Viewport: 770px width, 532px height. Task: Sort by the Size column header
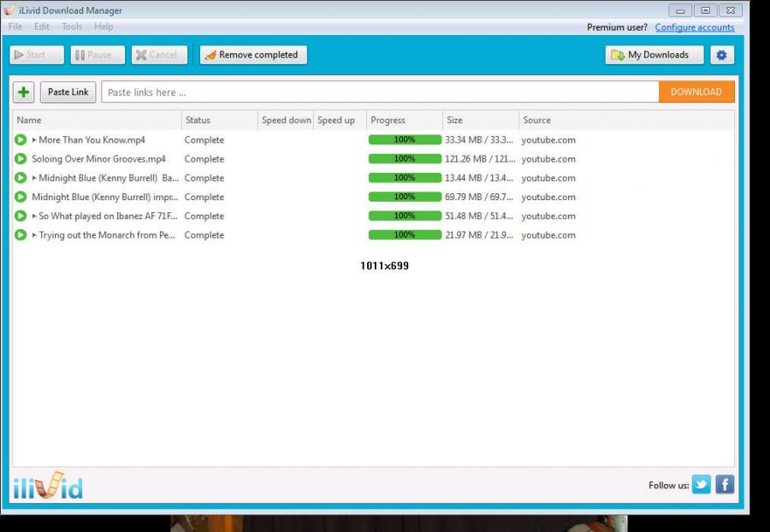point(481,121)
